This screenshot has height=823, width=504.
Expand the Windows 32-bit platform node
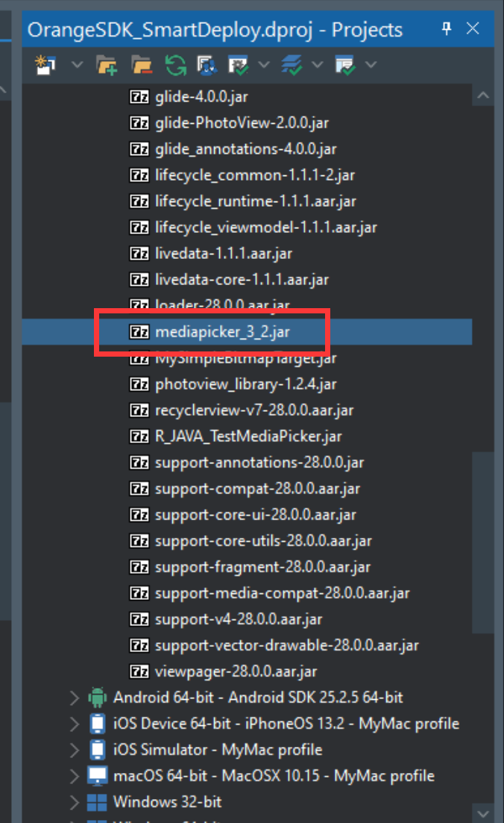pos(74,802)
